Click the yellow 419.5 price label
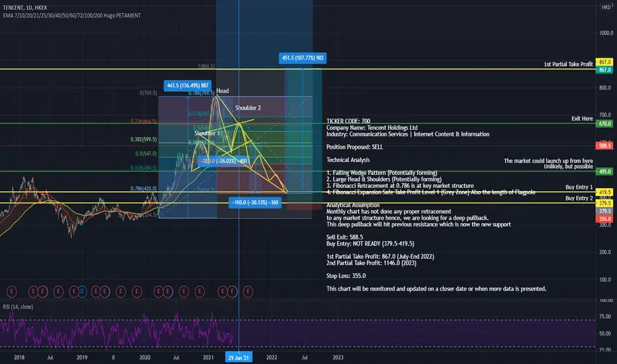Viewport: 617px width, 364px height. [x=604, y=192]
